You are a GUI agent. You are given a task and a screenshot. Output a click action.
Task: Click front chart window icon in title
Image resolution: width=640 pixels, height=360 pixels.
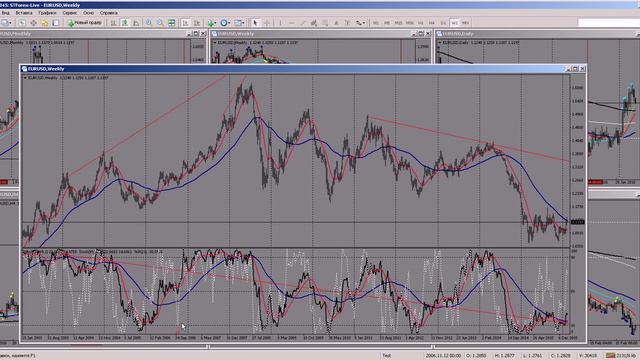point(24,69)
